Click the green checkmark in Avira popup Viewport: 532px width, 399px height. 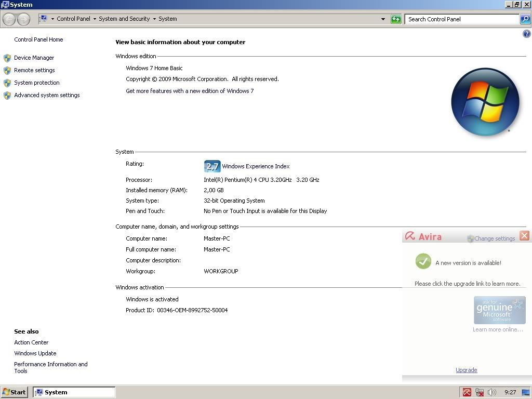coord(423,261)
